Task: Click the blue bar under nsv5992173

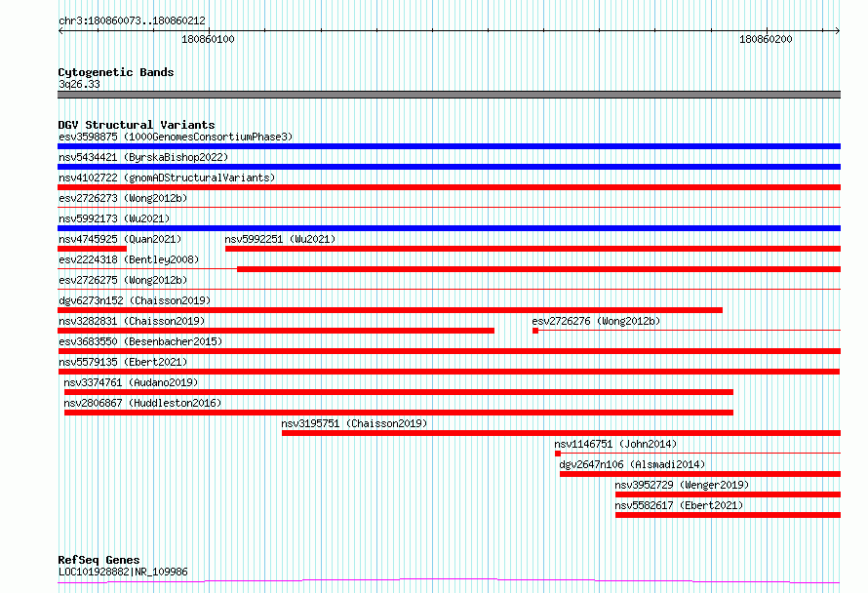Action: pos(449,228)
